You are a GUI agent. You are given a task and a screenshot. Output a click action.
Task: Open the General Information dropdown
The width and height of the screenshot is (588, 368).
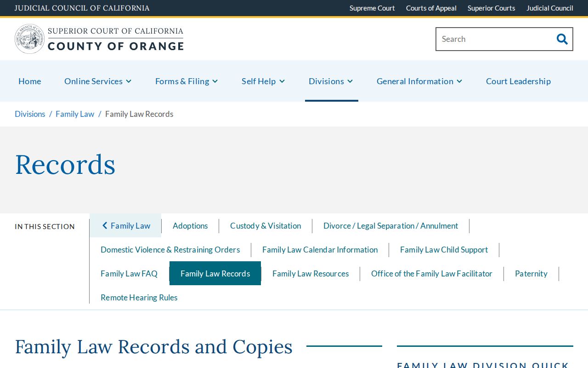point(419,81)
